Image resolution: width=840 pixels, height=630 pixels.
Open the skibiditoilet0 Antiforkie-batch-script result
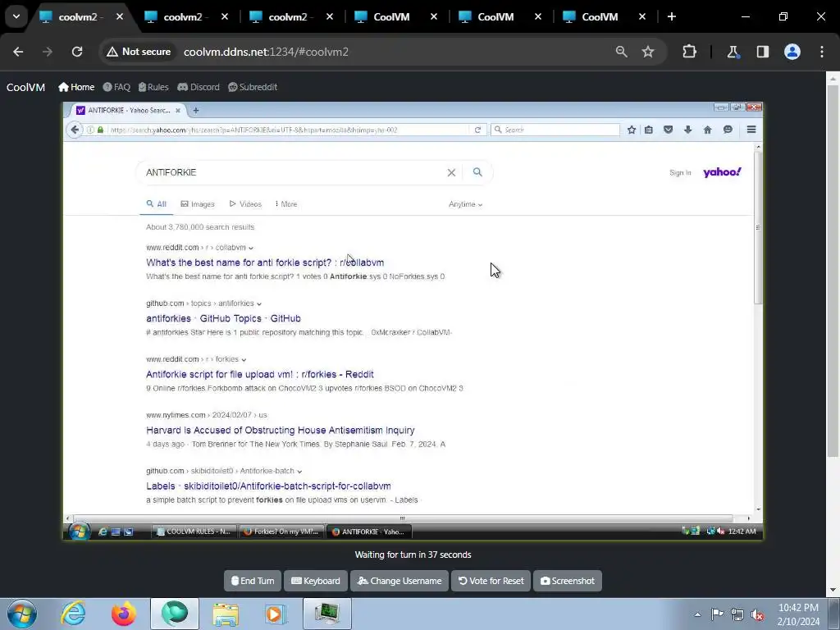(x=268, y=486)
